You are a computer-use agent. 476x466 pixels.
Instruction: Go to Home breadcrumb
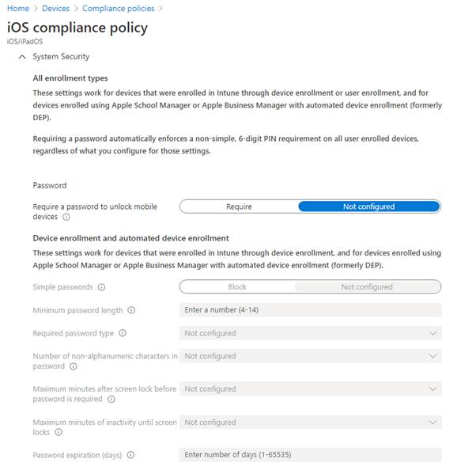point(17,8)
